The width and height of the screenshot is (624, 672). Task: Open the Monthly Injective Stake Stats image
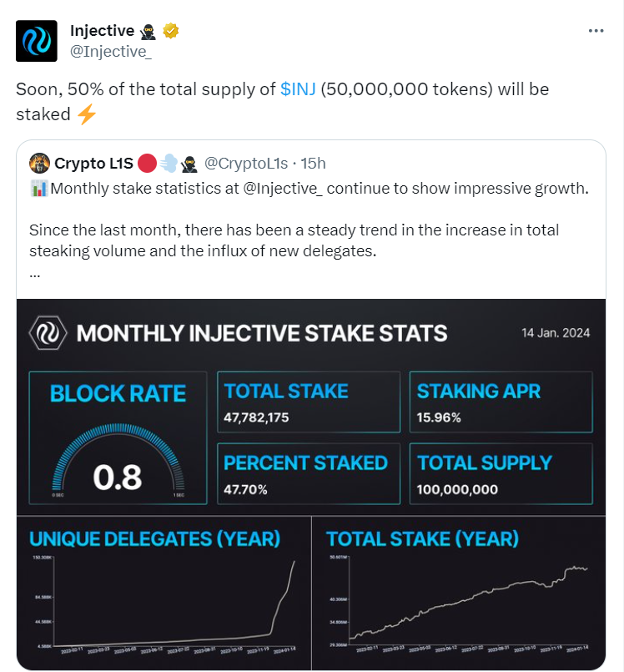click(310, 484)
